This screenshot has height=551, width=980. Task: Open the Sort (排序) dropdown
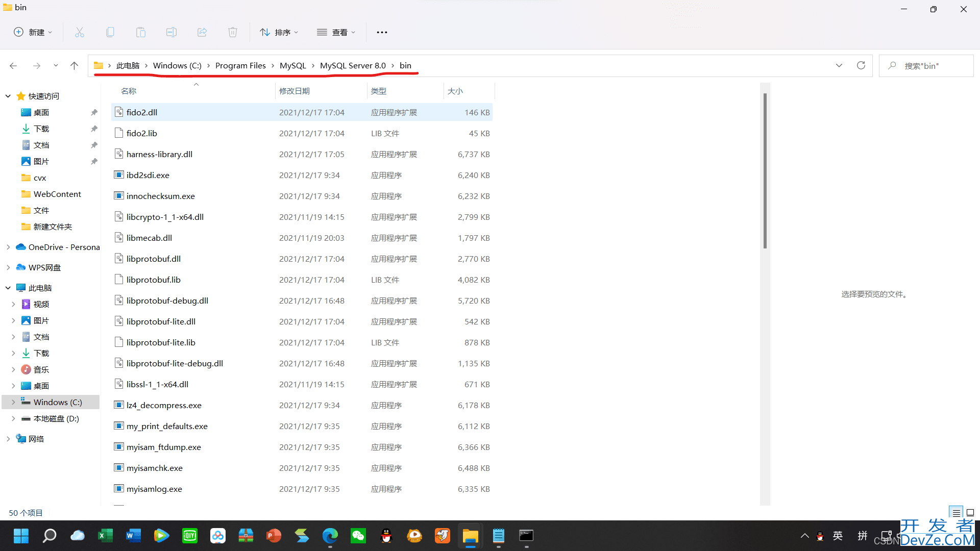click(x=279, y=32)
